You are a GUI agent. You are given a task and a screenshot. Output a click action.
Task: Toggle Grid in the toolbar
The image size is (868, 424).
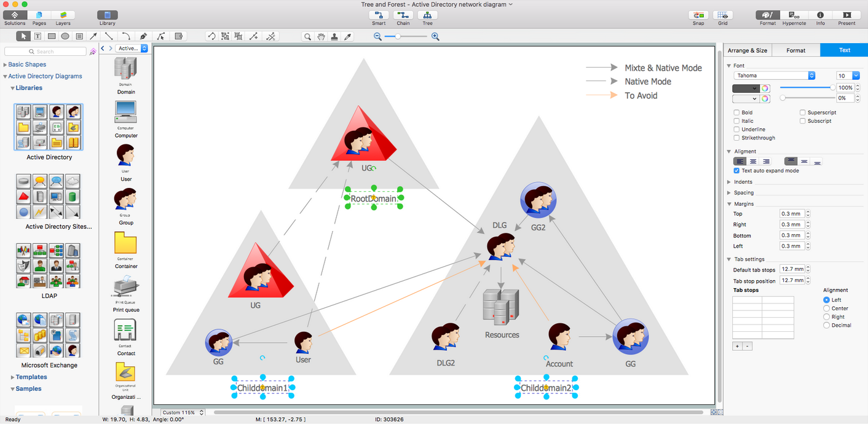click(723, 15)
